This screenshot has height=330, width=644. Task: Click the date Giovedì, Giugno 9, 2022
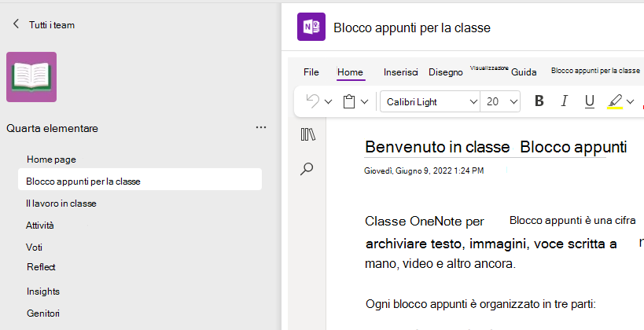coord(424,170)
